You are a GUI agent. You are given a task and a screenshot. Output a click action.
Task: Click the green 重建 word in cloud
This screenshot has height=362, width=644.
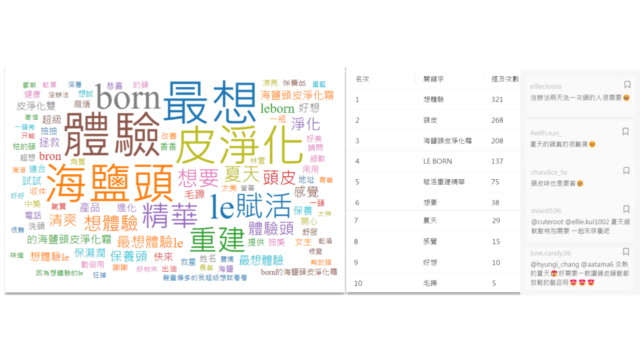(217, 239)
